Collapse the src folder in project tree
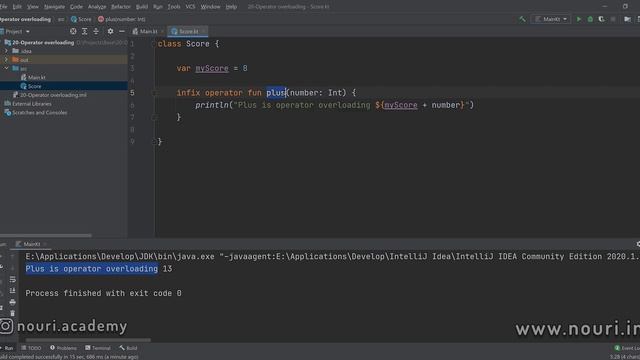Image resolution: width=640 pixels, height=360 pixels. click(6, 69)
